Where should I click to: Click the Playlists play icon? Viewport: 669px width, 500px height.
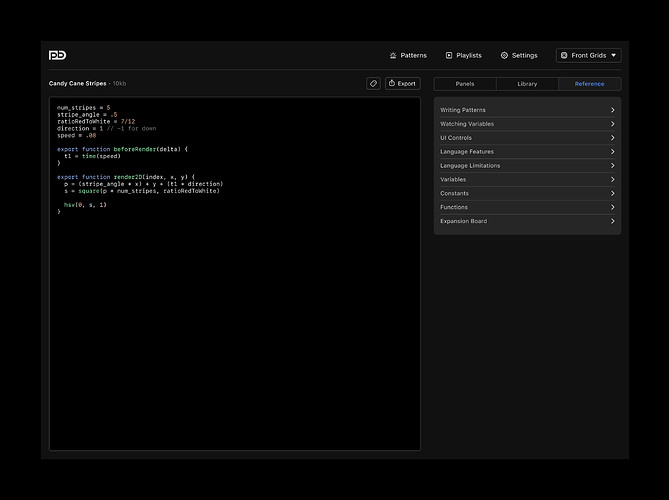[449, 55]
